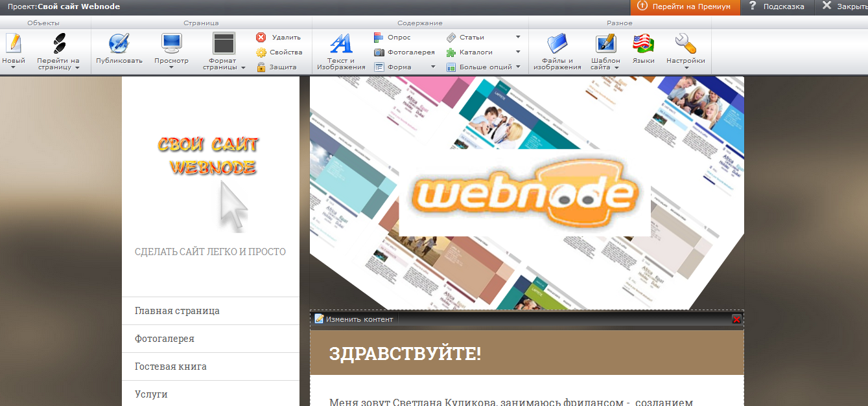868x406 pixels.
Task: Open Гостевая книга menu item
Action: (211, 367)
